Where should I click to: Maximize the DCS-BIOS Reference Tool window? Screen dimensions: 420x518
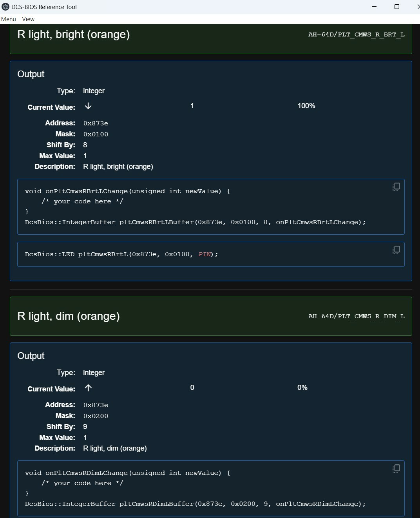pos(396,7)
